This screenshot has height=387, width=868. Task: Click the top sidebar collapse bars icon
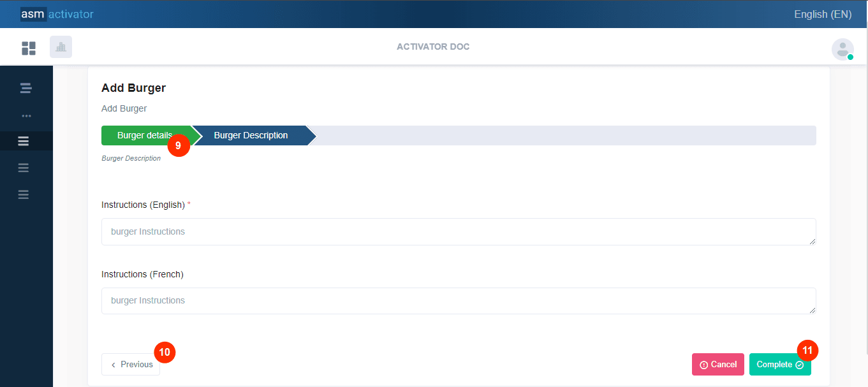(x=26, y=88)
